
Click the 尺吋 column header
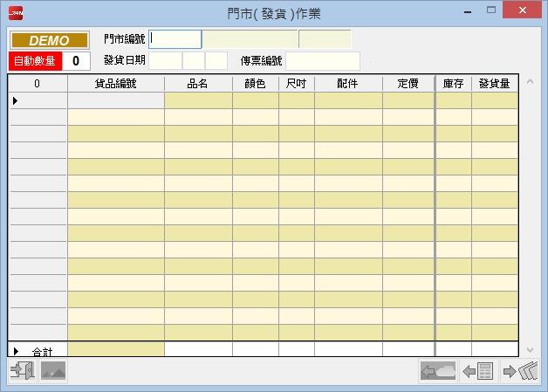click(297, 84)
